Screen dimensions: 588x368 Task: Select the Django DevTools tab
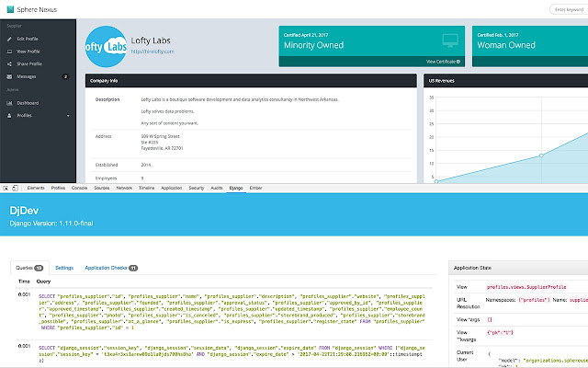click(236, 188)
